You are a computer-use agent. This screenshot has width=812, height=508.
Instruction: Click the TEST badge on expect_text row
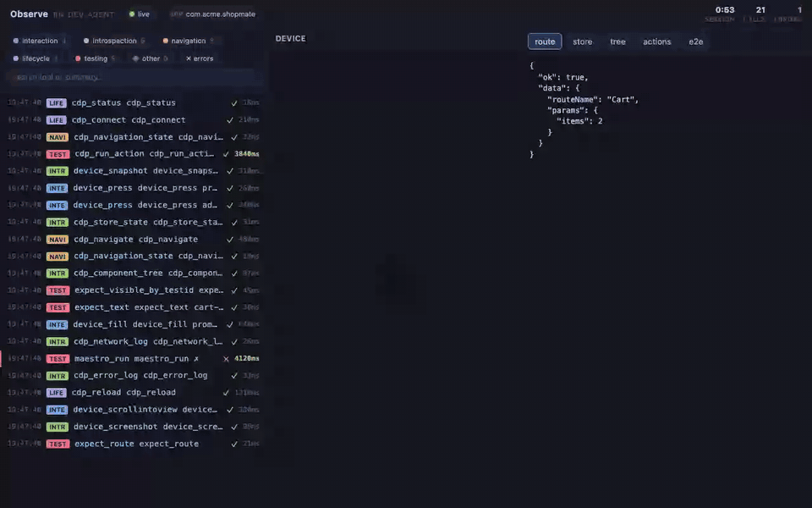click(x=58, y=308)
